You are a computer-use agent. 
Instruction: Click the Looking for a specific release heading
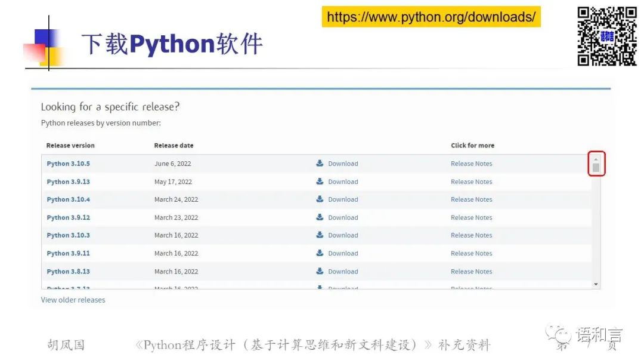110,107
